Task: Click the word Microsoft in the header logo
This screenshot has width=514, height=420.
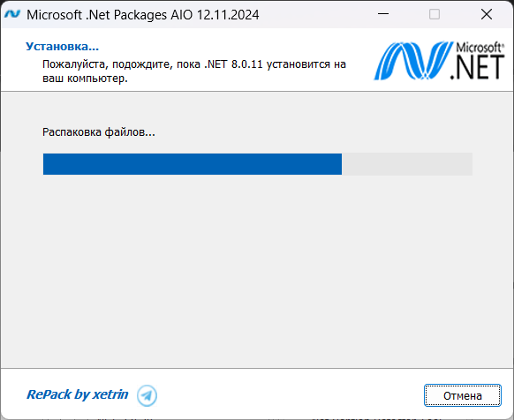Action: [x=480, y=48]
